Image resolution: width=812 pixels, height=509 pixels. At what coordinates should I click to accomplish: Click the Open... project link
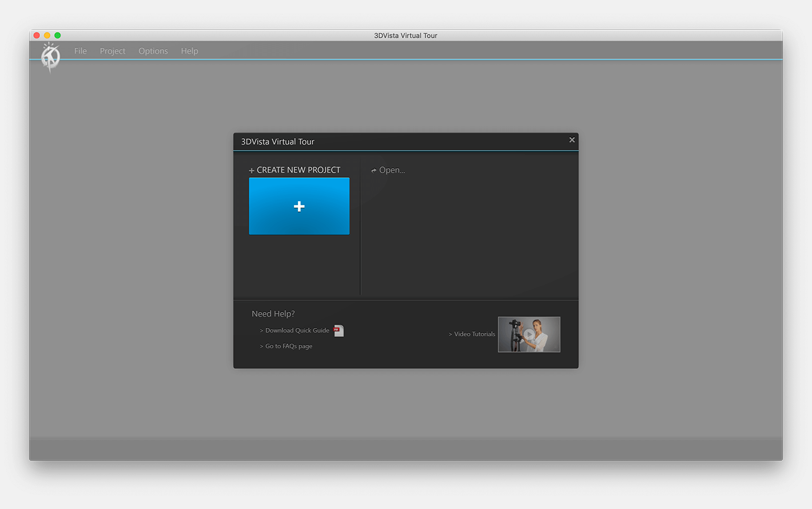(388, 170)
